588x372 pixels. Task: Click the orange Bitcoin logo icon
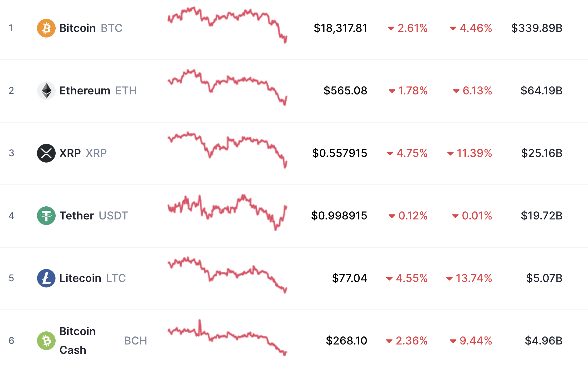click(x=46, y=28)
